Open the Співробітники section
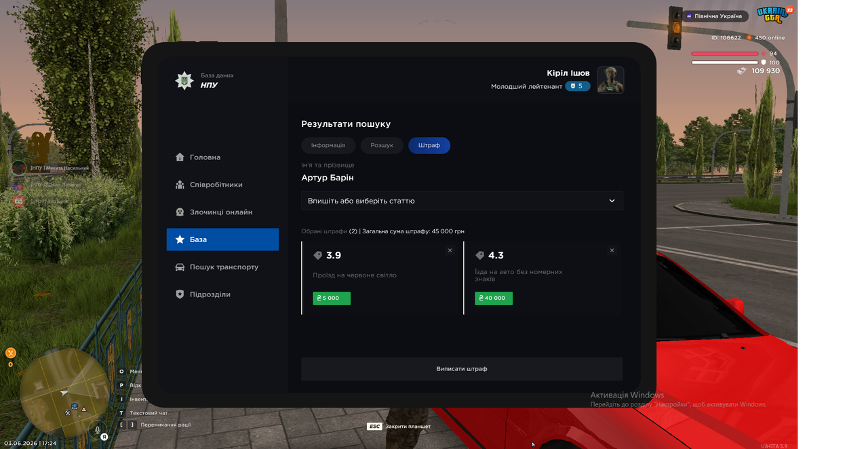The height and width of the screenshot is (449, 868). click(x=222, y=184)
